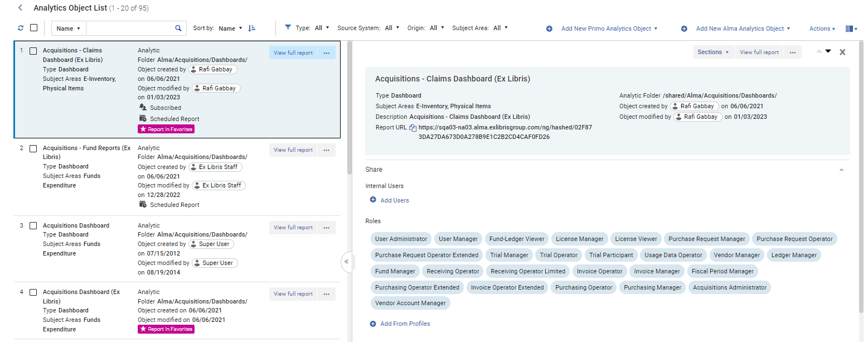868x342 pixels.
Task: Go back using the left arrow icon
Action: (21, 8)
